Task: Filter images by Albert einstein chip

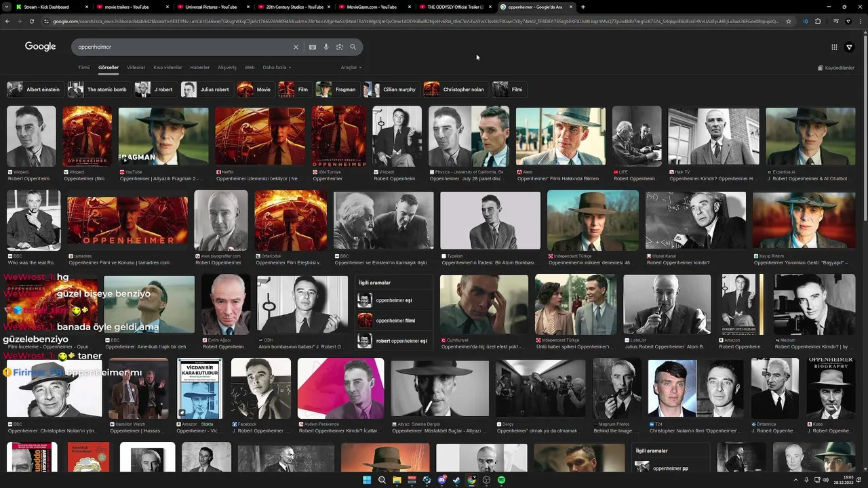Action: (x=35, y=89)
